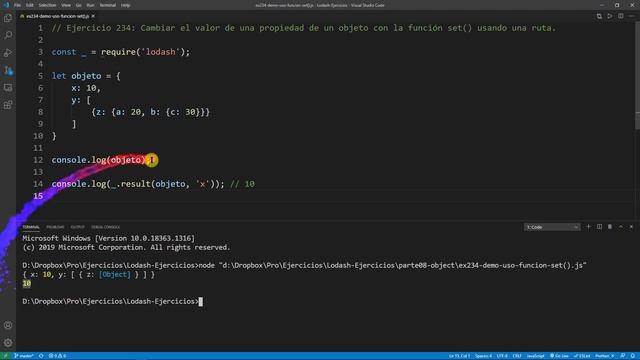Switch to the DEBUG CONSOLE panel tab
Screen dimensions: 640x360
click(105, 227)
